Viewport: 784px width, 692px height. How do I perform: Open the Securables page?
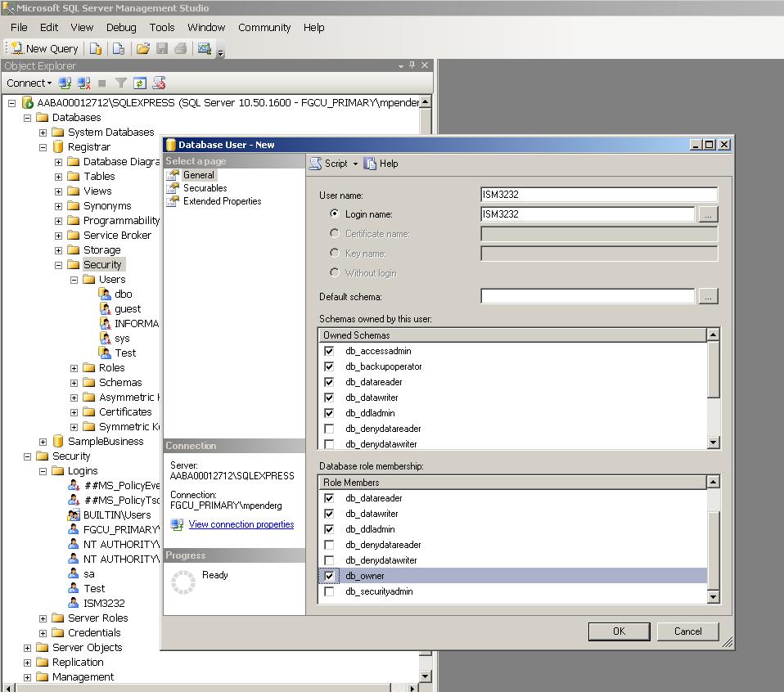point(205,188)
